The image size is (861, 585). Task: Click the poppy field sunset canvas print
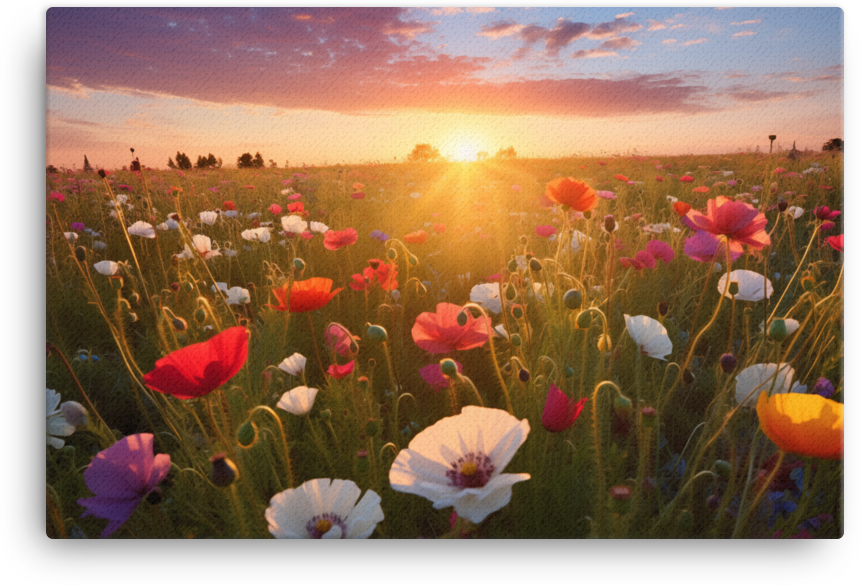tap(445, 273)
